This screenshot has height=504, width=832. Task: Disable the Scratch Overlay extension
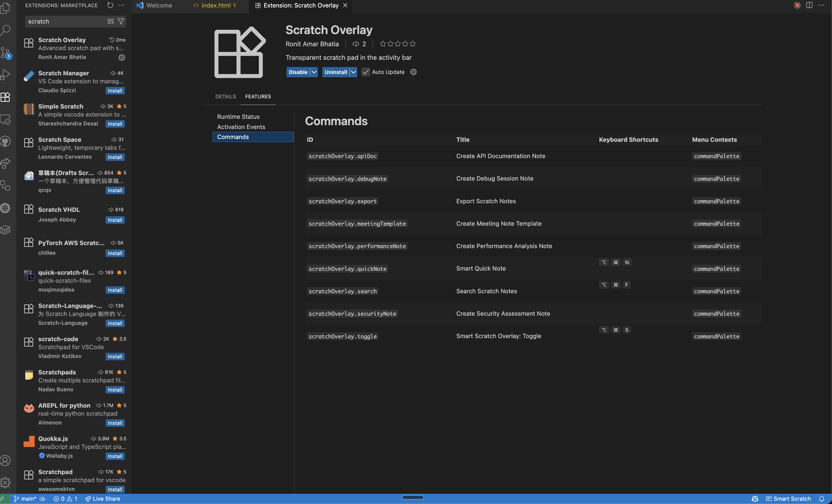[298, 72]
